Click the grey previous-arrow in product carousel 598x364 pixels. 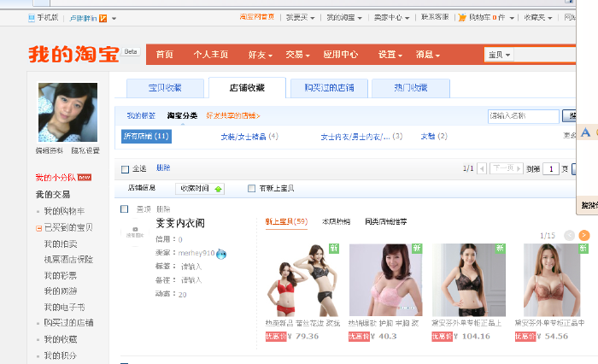pyautogui.click(x=570, y=235)
